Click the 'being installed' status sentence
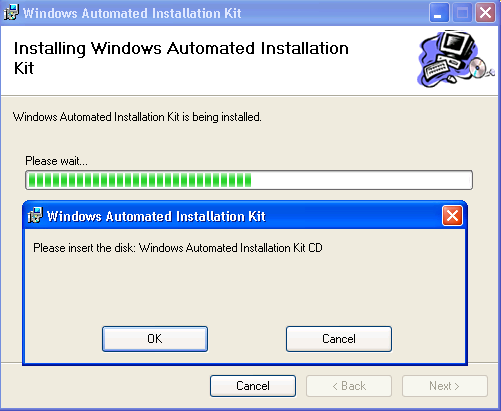Viewport: 501px width, 411px height. pyautogui.click(x=137, y=117)
